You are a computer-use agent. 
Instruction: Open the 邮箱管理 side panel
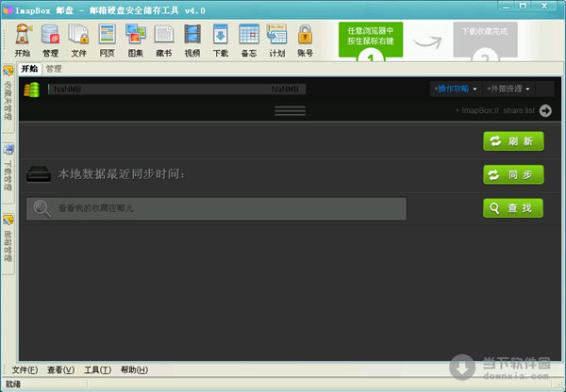click(x=8, y=244)
